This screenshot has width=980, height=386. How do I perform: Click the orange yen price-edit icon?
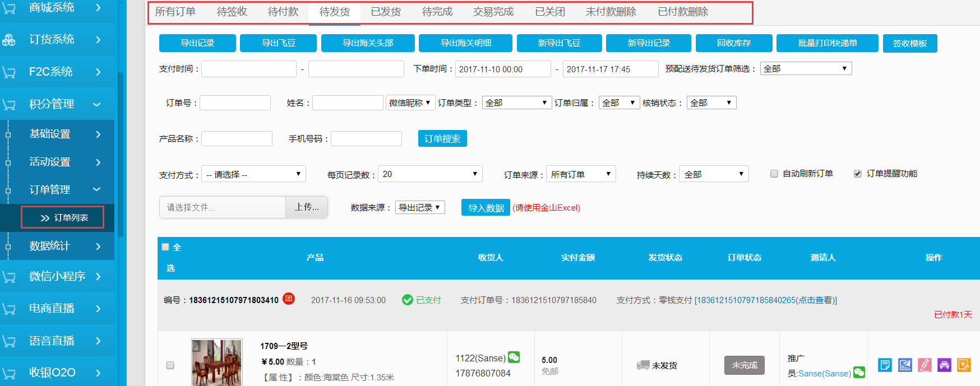click(964, 365)
